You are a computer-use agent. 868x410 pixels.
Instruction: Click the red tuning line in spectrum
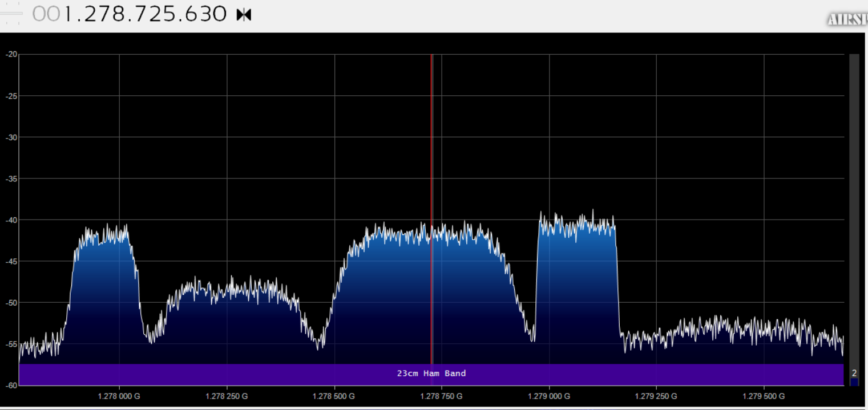tap(431, 171)
